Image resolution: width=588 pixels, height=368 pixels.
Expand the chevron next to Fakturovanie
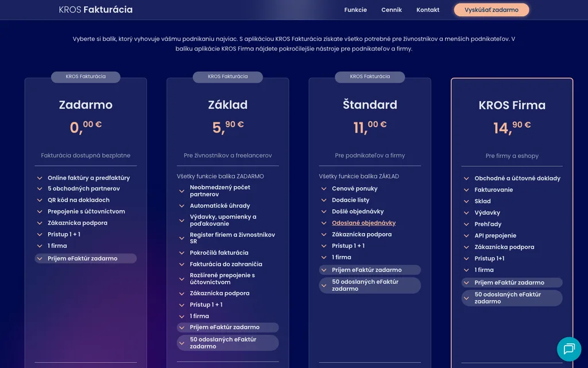[466, 190]
